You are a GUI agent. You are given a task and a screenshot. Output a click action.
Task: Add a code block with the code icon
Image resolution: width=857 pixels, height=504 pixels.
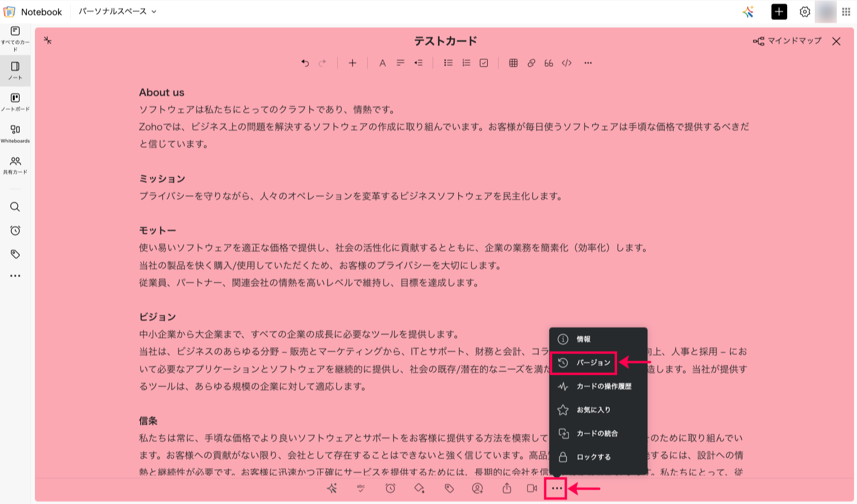point(566,63)
